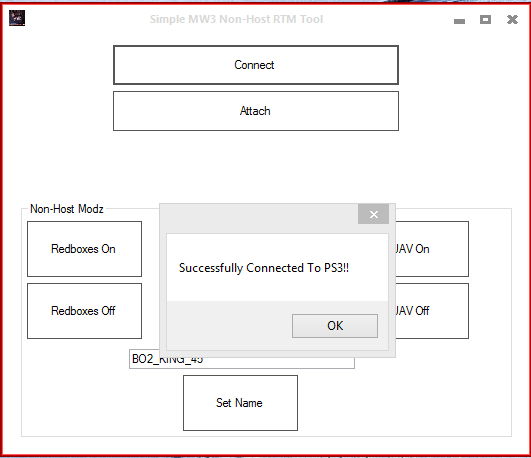The width and height of the screenshot is (531, 458).
Task: Close the Simple MW3 RTM Tool window
Action: tap(512, 19)
